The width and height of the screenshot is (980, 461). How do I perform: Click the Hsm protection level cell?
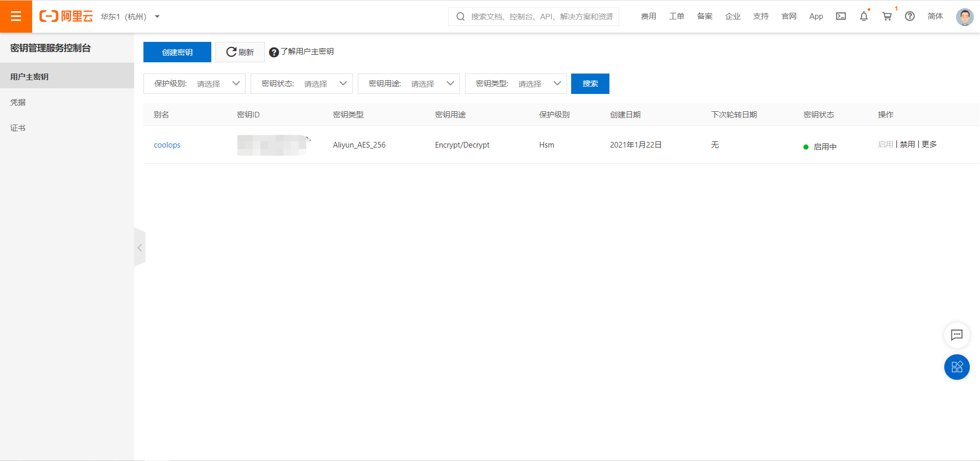(547, 145)
